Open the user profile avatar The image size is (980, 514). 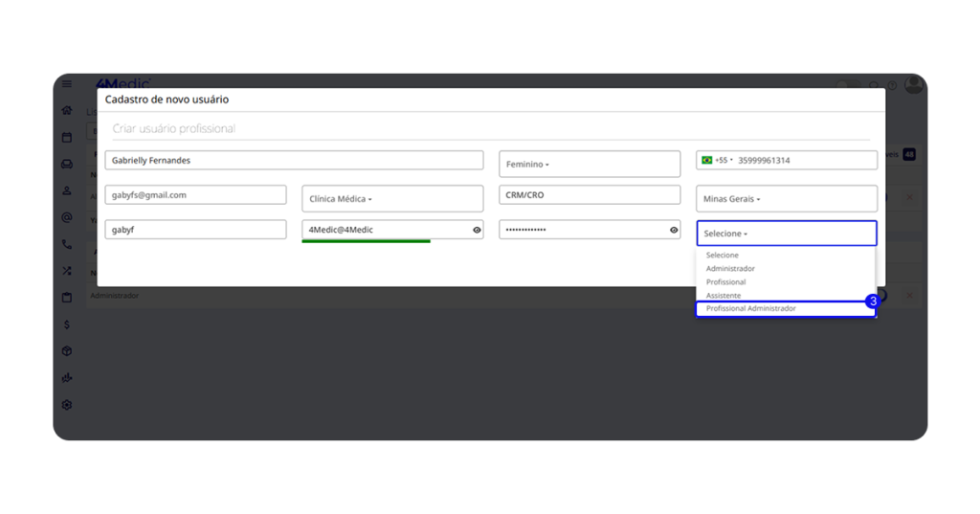tap(913, 85)
